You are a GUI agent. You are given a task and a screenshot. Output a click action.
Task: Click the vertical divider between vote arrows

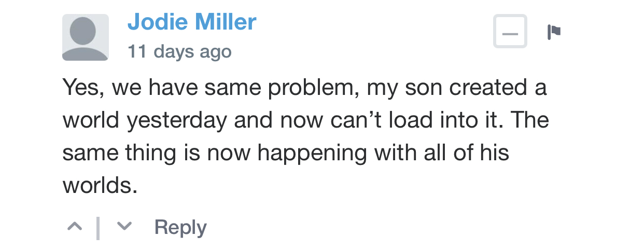pos(99,228)
